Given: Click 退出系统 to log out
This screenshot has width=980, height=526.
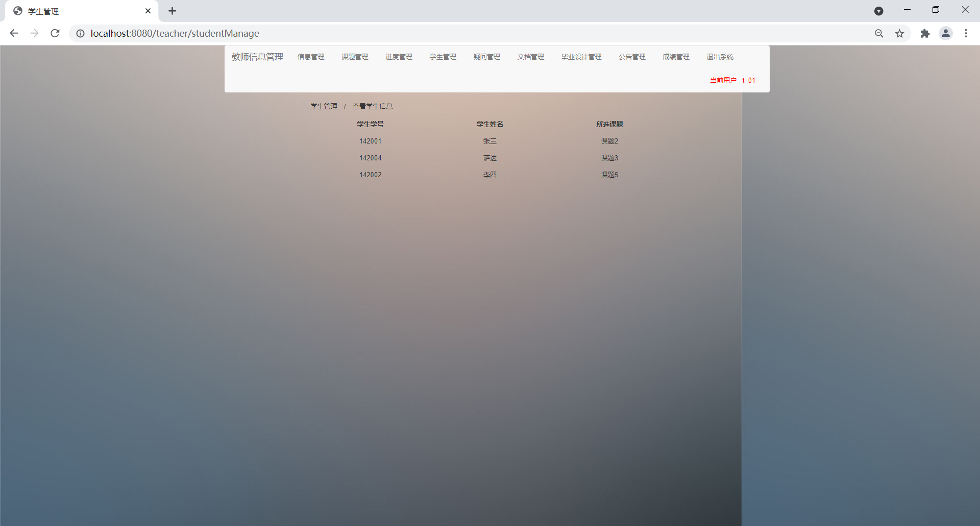Looking at the screenshot, I should click(720, 57).
